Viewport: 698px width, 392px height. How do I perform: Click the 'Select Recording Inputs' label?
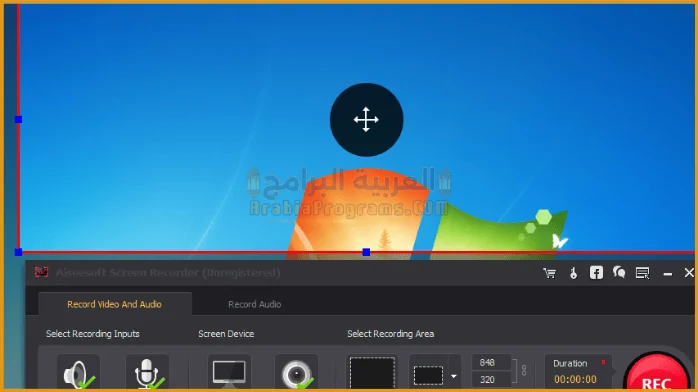[x=93, y=334]
